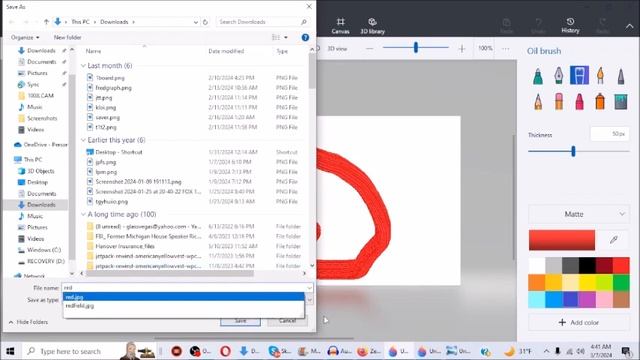Image resolution: width=640 pixels, height=360 pixels.
Task: Click the current red color preview
Action: [x=562, y=240]
